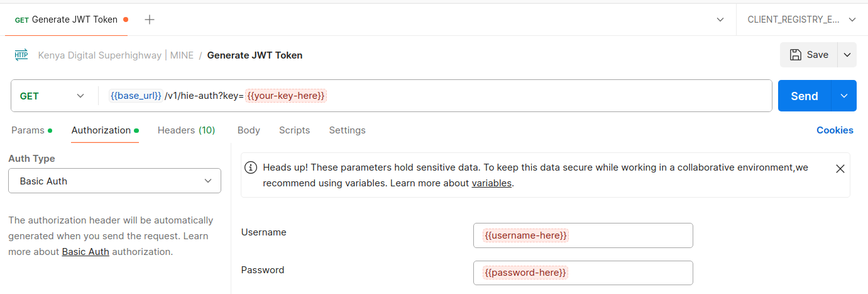This screenshot has width=868, height=294.
Task: Click the plus icon to open new tab
Action: coord(150,20)
